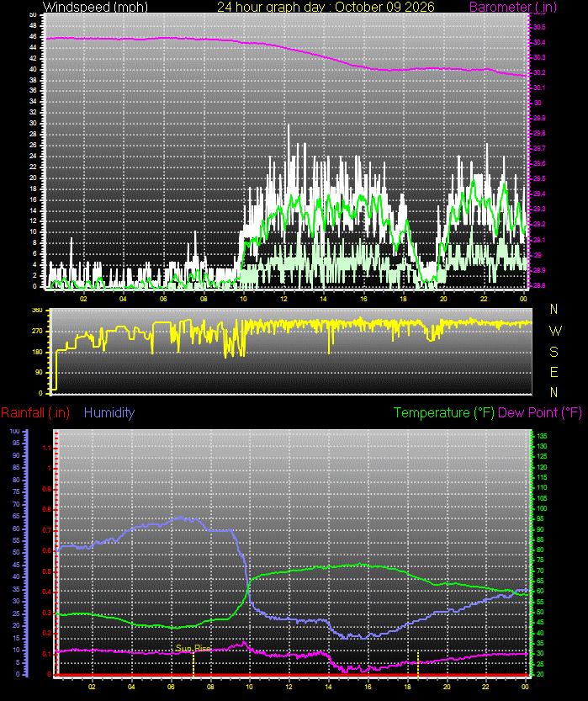Click the red "Rainfall (.in)" legend label
The height and width of the screenshot is (701, 588).
(35, 412)
